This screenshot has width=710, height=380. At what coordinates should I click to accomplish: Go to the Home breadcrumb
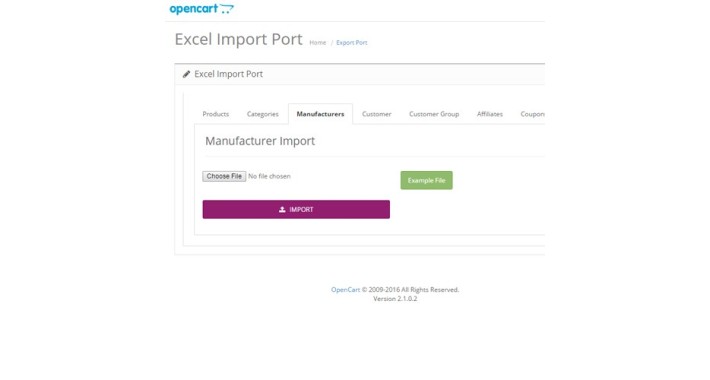coord(317,43)
